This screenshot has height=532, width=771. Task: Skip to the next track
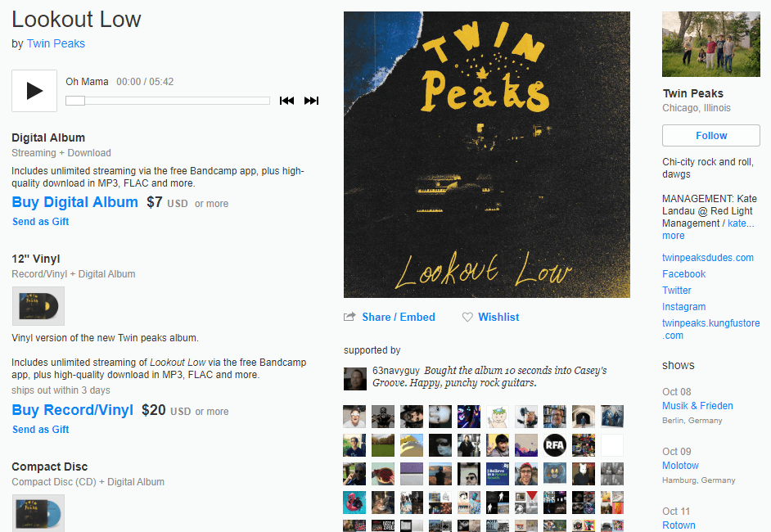coord(311,101)
